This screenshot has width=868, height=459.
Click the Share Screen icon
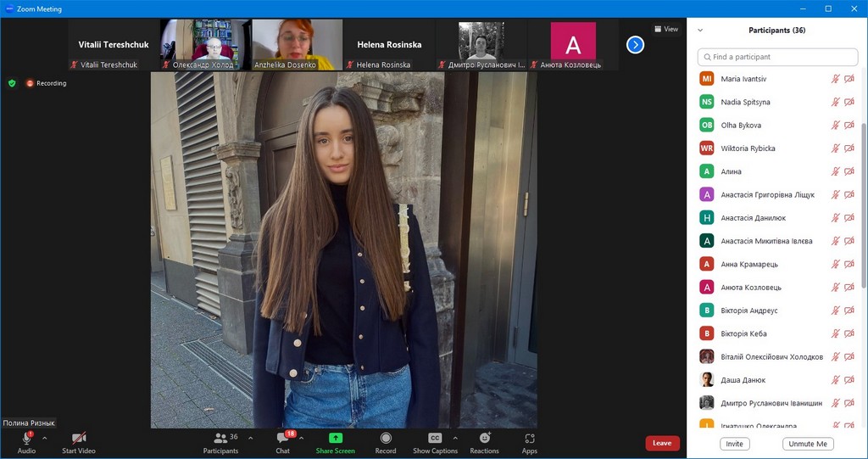[335, 439]
